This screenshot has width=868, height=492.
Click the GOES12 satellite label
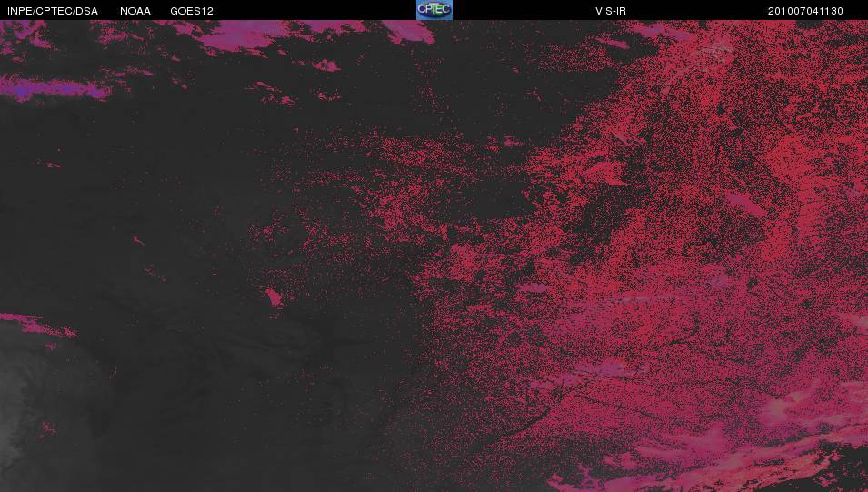[192, 11]
